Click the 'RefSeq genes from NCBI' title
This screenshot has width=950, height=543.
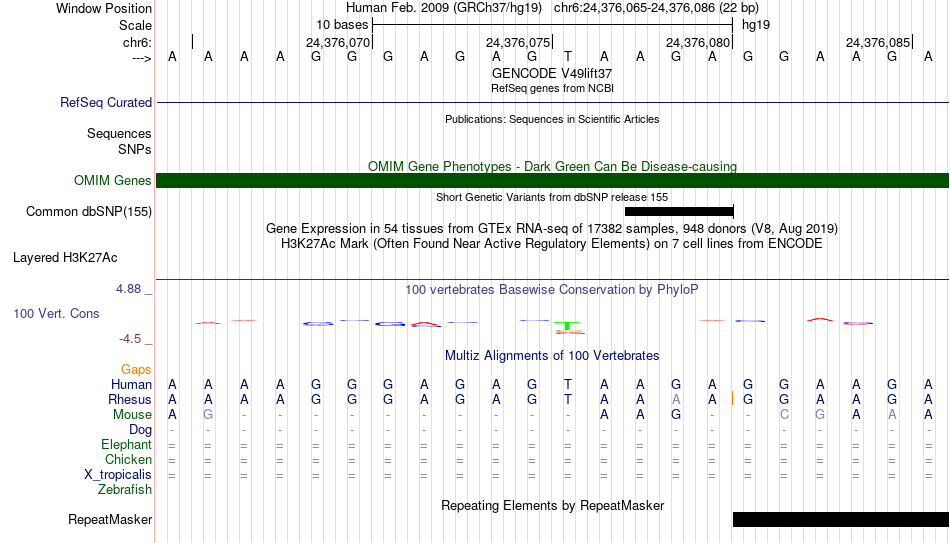click(552, 88)
